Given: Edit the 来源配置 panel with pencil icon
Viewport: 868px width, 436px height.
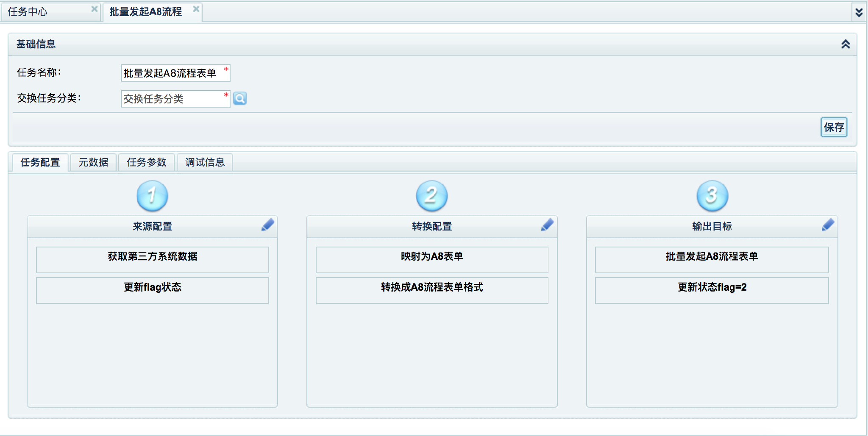Looking at the screenshot, I should click(x=268, y=225).
